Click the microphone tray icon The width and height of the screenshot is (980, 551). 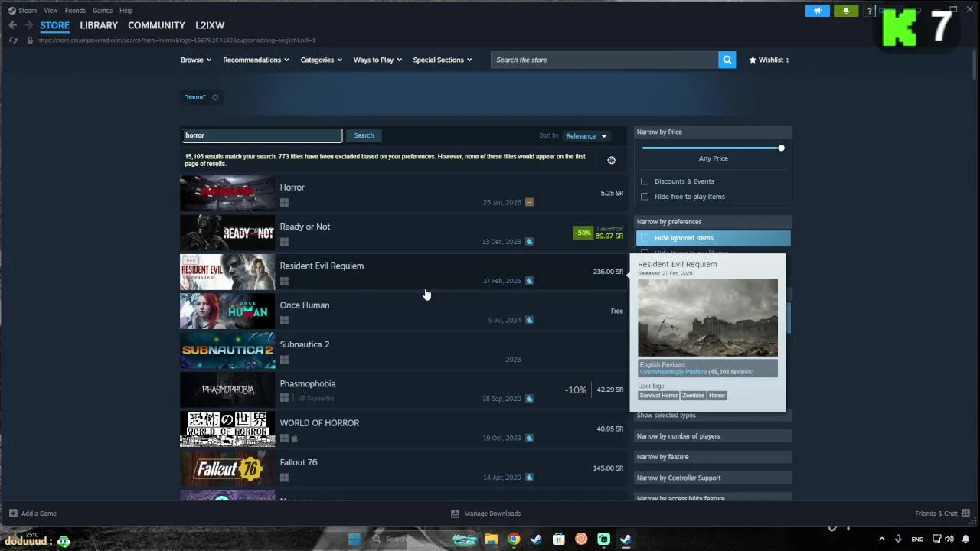point(898,539)
